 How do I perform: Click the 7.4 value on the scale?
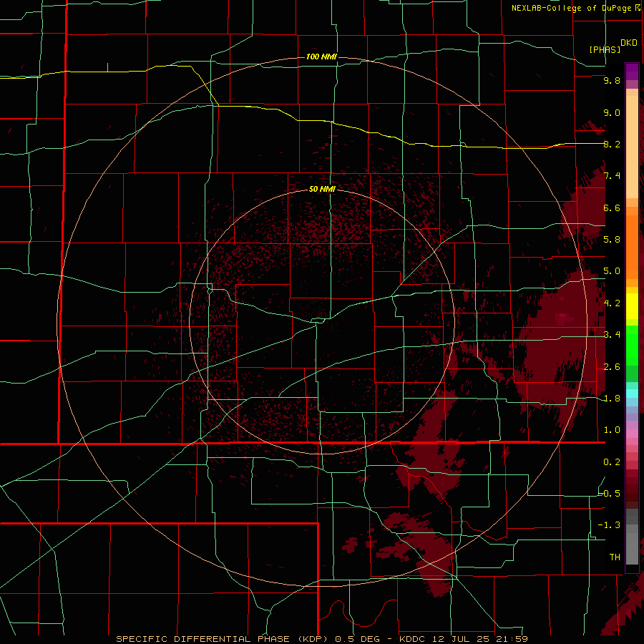(x=612, y=176)
